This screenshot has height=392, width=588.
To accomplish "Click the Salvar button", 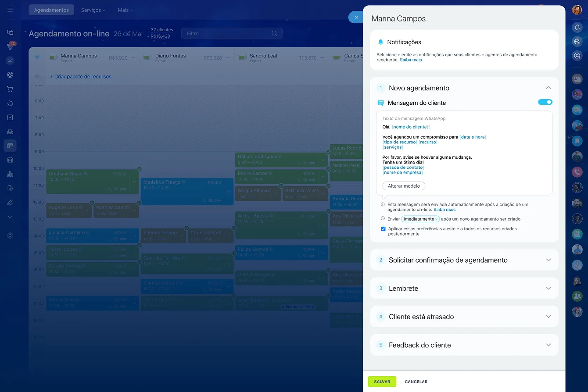I will (382, 381).
